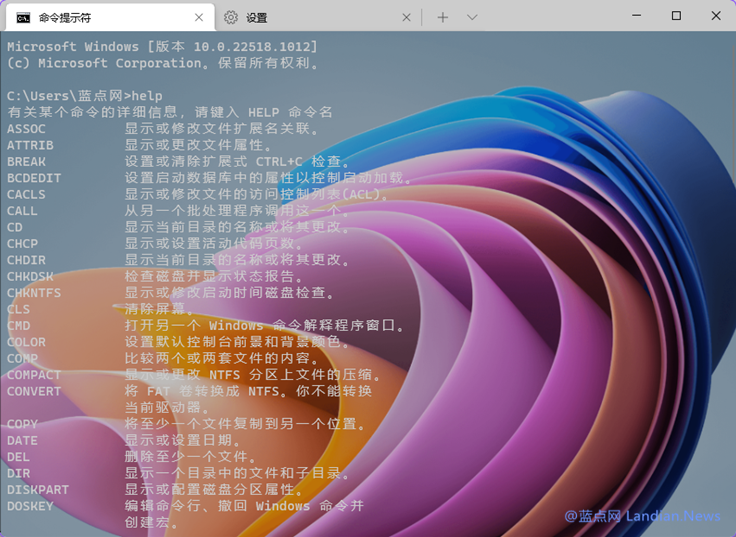Viewport: 736px width, 537px height.
Task: Close the 命令提示符 tab
Action: click(199, 18)
